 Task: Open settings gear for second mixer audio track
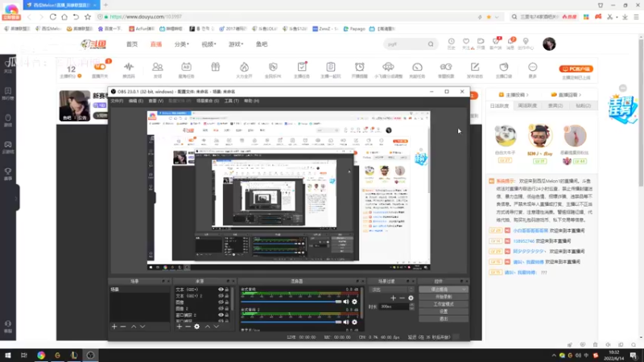[354, 323]
